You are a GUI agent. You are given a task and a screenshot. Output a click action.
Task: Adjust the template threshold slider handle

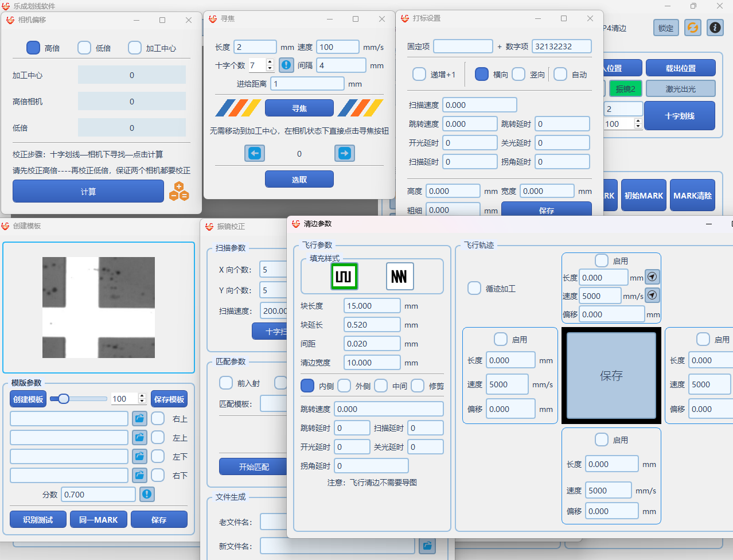pyautogui.click(x=64, y=398)
